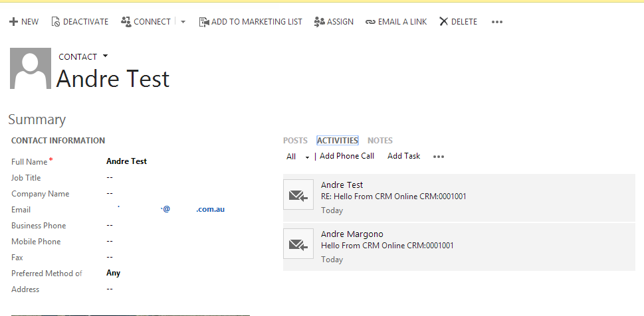Open the Contact form selector dropdown
Viewport: 644px width, 316px height.
[x=105, y=56]
